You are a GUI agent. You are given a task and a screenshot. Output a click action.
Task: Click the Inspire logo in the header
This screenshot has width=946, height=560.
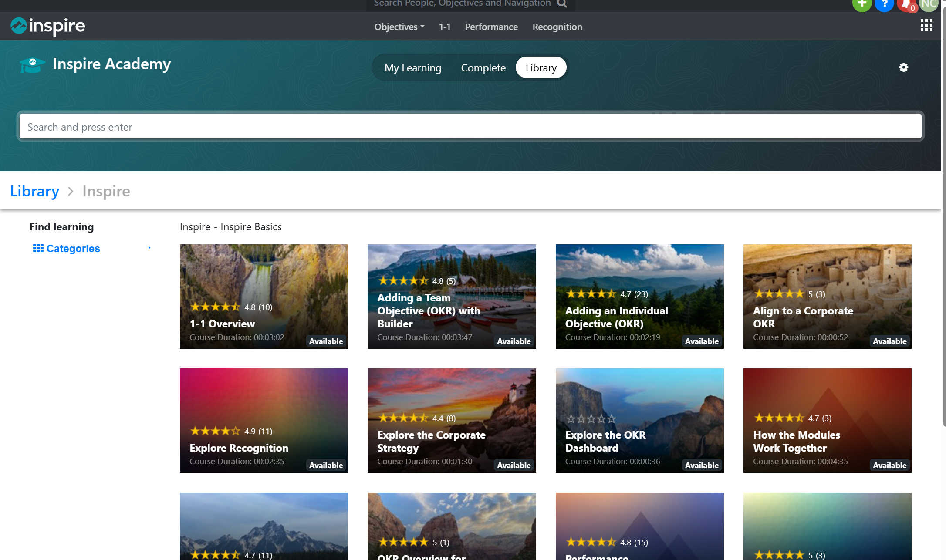point(48,26)
